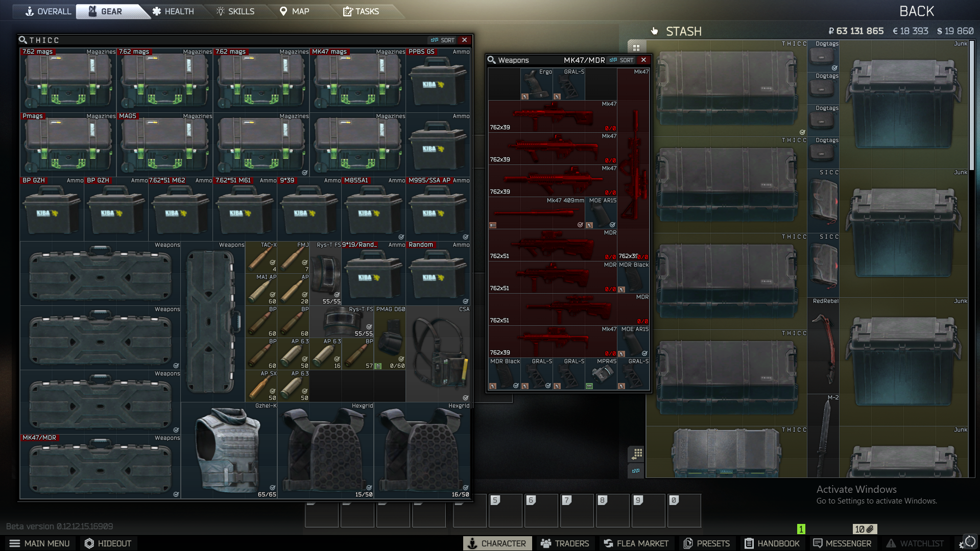Image resolution: width=980 pixels, height=551 pixels.
Task: Open the MAP tab
Action: point(295,11)
